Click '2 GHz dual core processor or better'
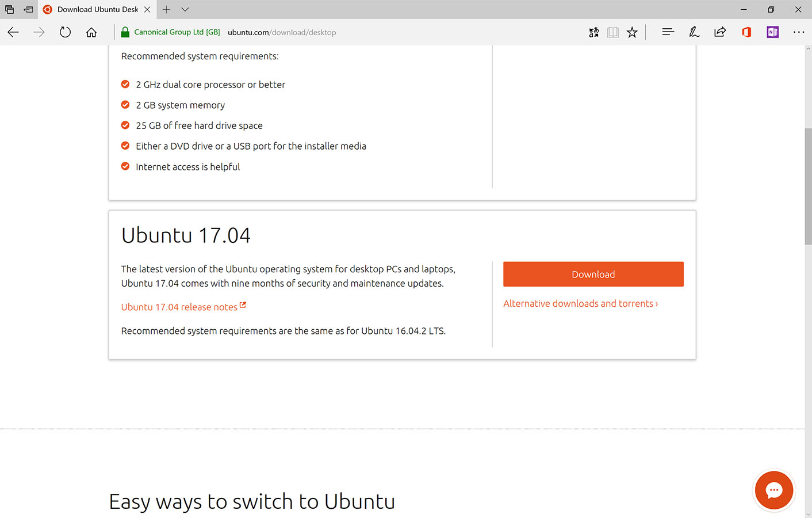The image size is (812, 518). 210,85
